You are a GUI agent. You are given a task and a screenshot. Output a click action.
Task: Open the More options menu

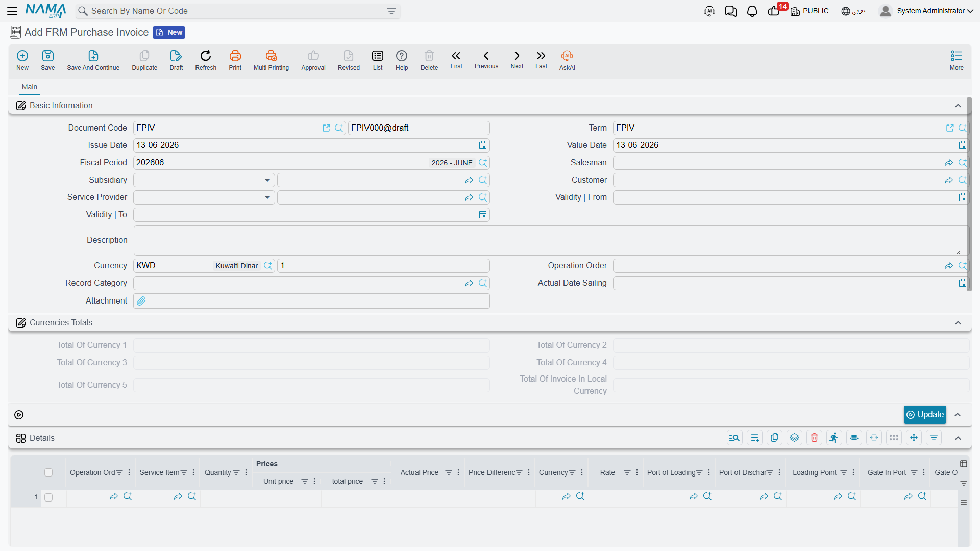[957, 60]
